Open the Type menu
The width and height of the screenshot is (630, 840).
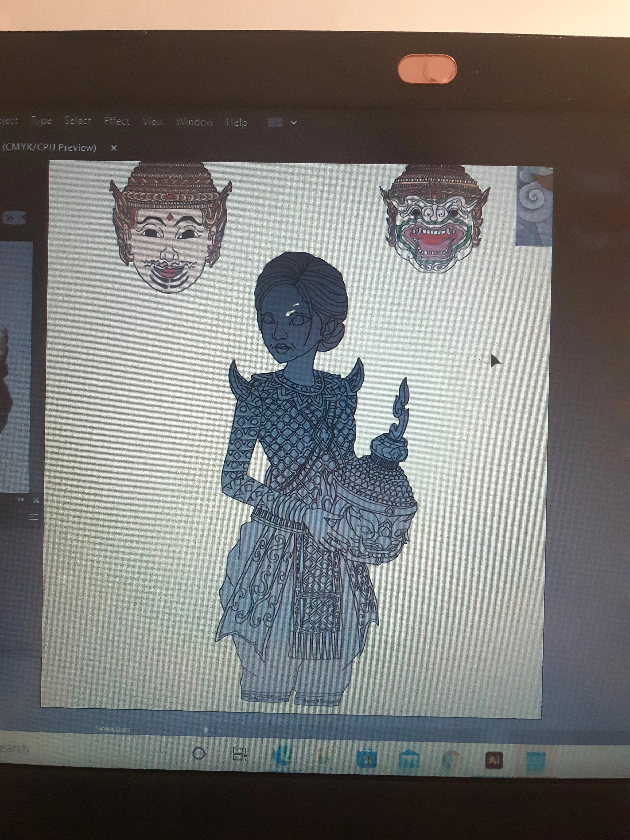click(41, 121)
